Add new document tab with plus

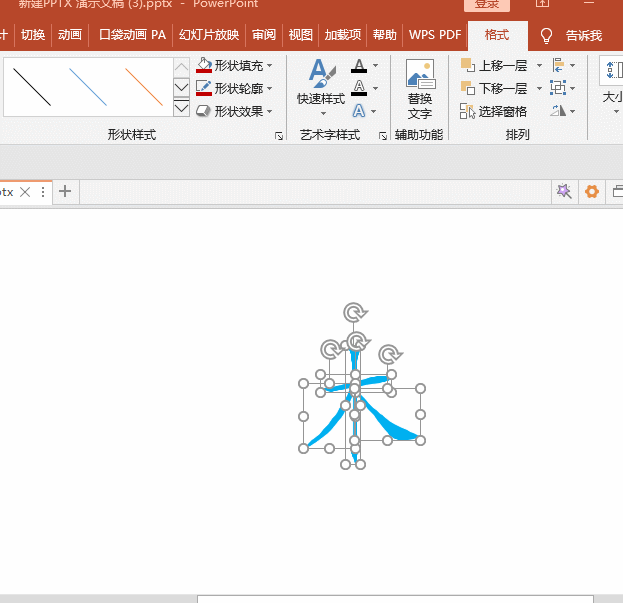(x=65, y=191)
